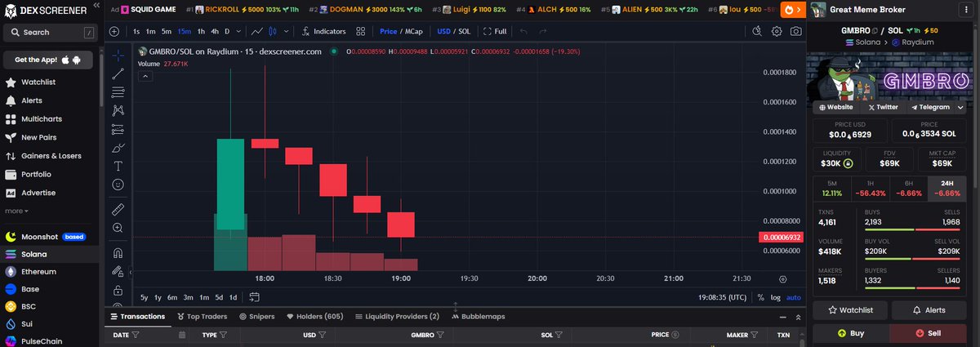Viewport: 980px width, 347px height.
Task: Toggle log scale button
Action: pyautogui.click(x=775, y=297)
